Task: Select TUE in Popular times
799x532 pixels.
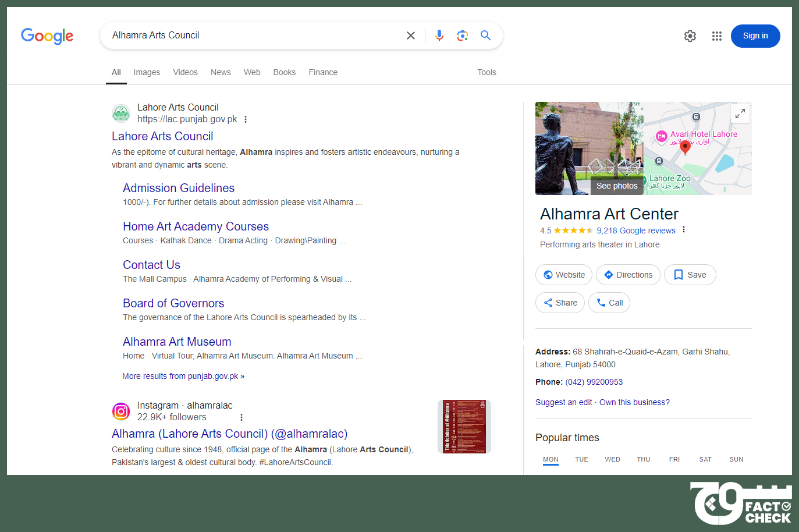Action: click(581, 459)
